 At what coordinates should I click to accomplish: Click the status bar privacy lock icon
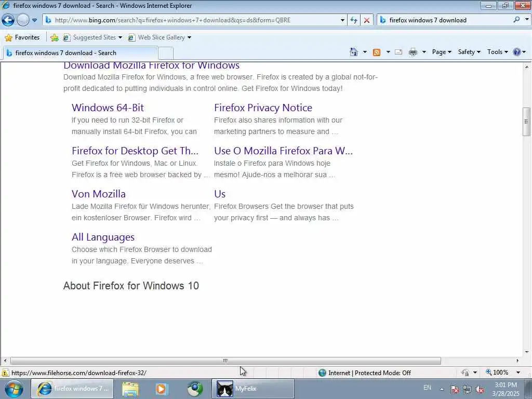click(x=465, y=373)
